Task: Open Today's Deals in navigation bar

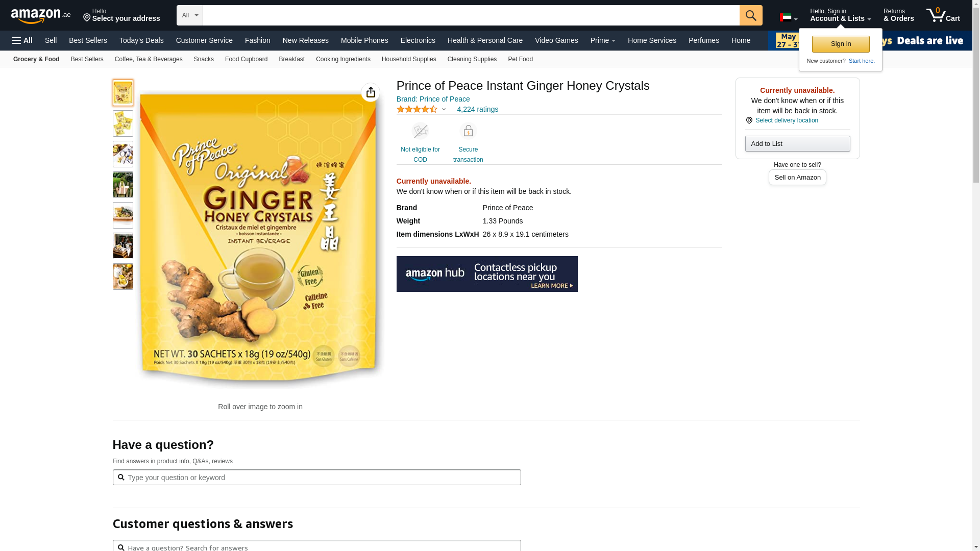Action: (141, 40)
